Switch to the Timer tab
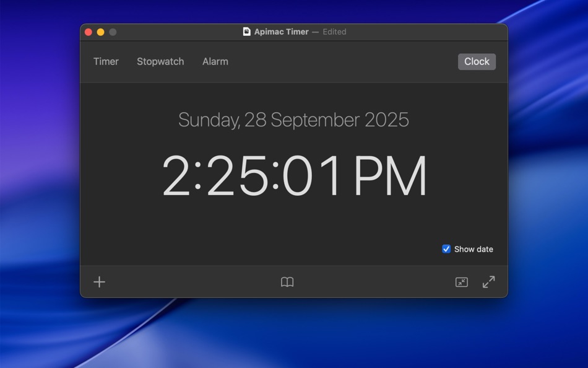588x368 pixels. (106, 61)
